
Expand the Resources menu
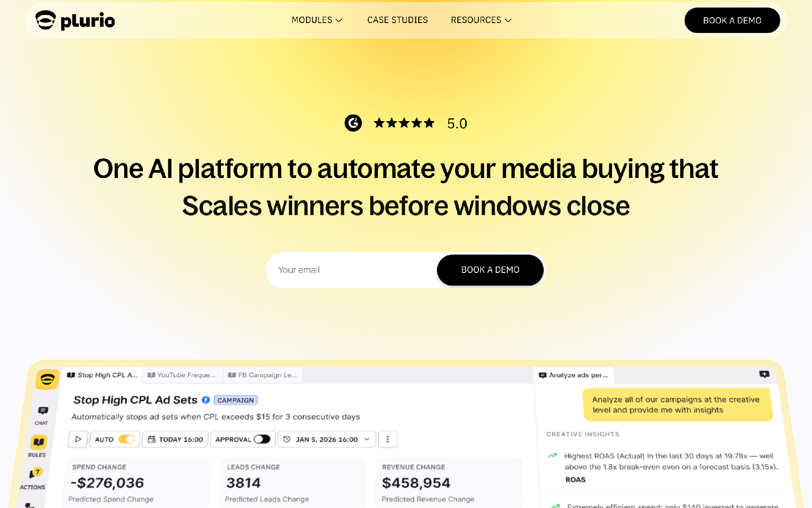[481, 20]
